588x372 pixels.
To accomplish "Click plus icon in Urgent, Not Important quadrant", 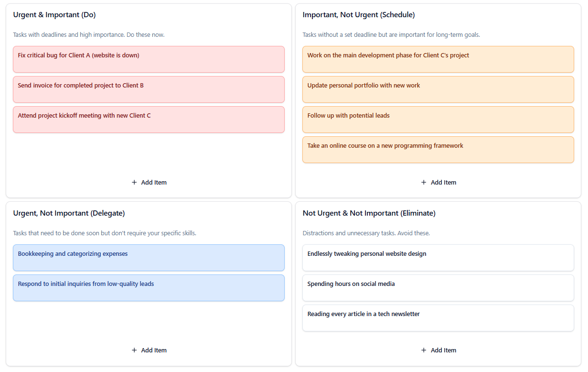I will click(134, 350).
